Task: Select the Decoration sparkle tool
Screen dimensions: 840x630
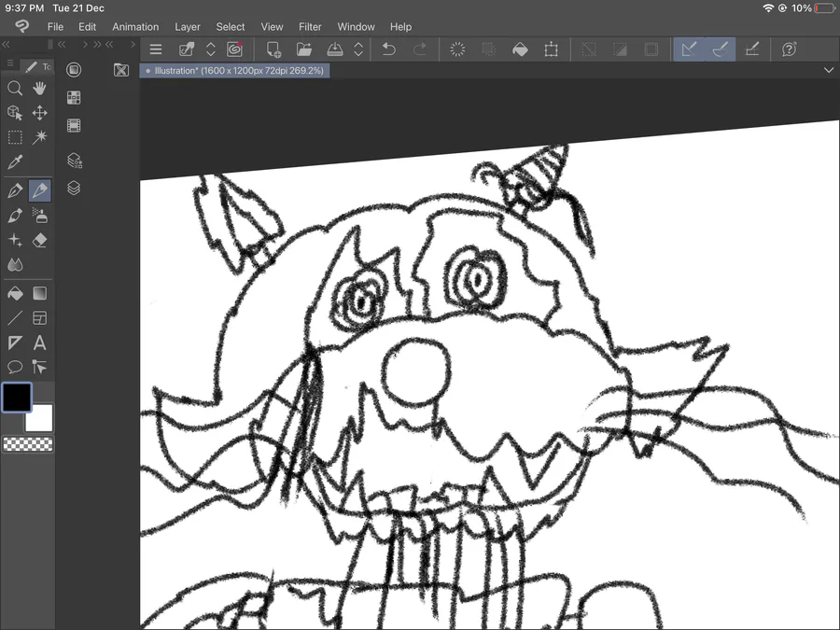Action: [15, 240]
